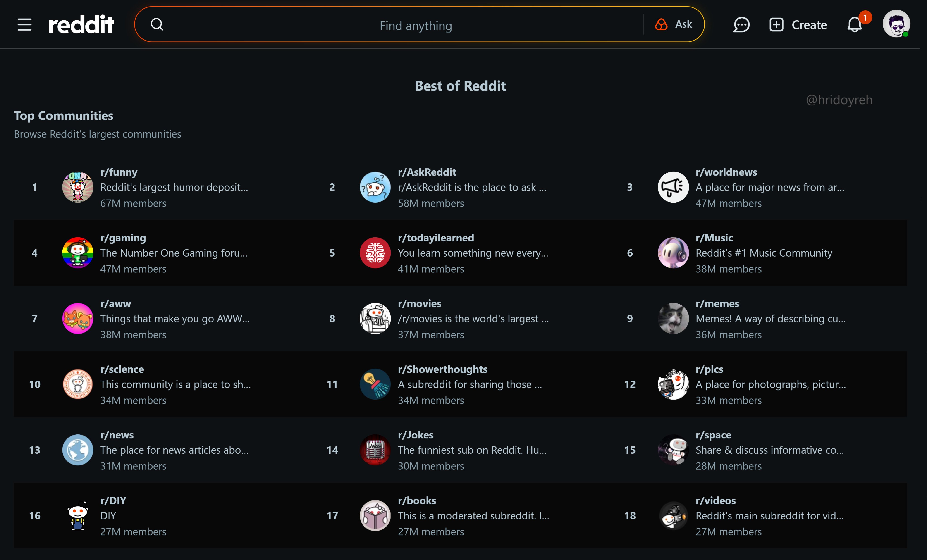The height and width of the screenshot is (560, 927).
Task: Open the notifications bell
Action: coord(854,25)
